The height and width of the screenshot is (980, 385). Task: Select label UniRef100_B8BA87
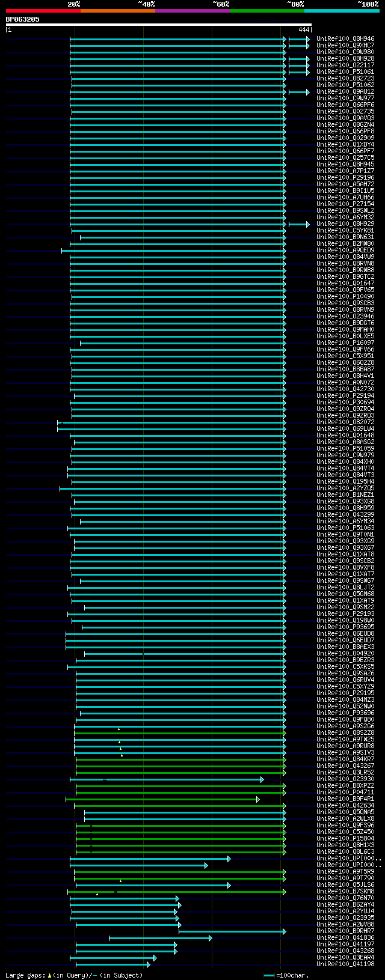click(x=345, y=370)
